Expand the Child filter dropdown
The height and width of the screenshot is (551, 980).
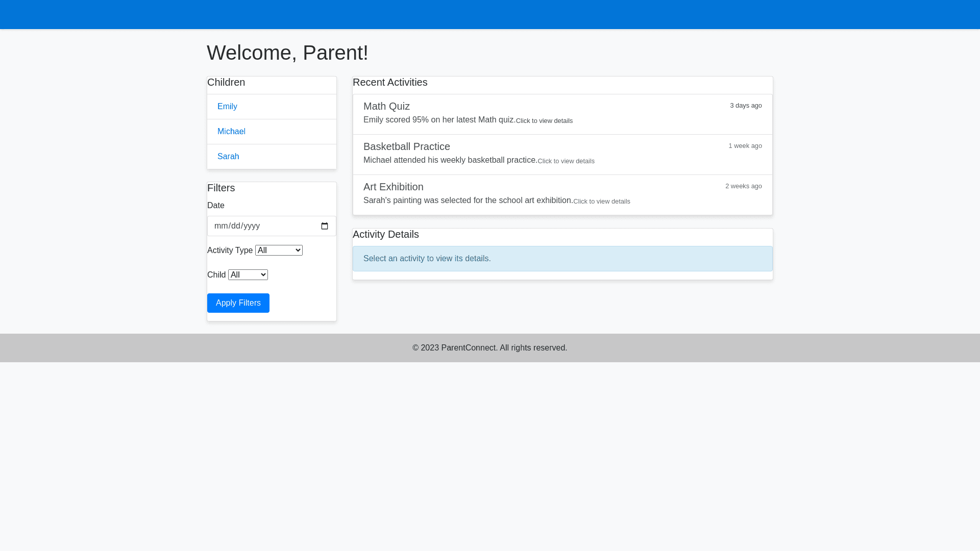248,274
